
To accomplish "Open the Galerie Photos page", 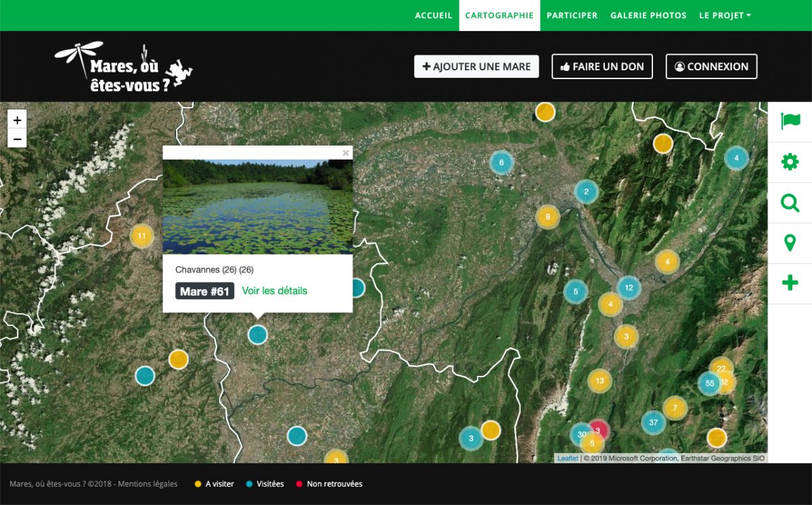I will pos(648,16).
